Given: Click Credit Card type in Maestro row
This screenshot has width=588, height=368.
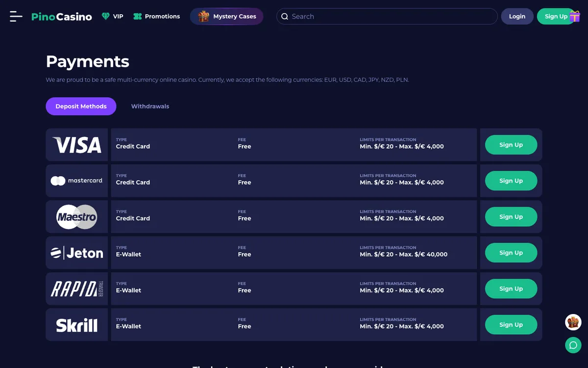Looking at the screenshot, I should (x=133, y=218).
